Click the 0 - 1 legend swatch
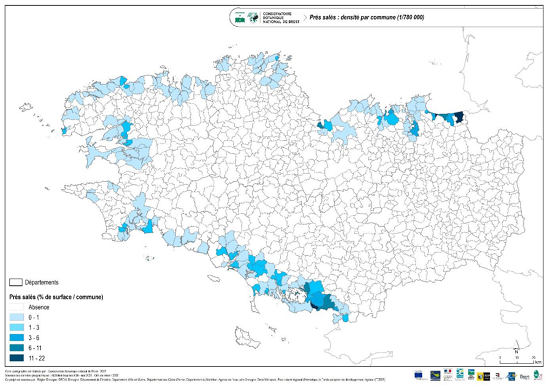The width and height of the screenshot is (550, 388). (x=16, y=317)
